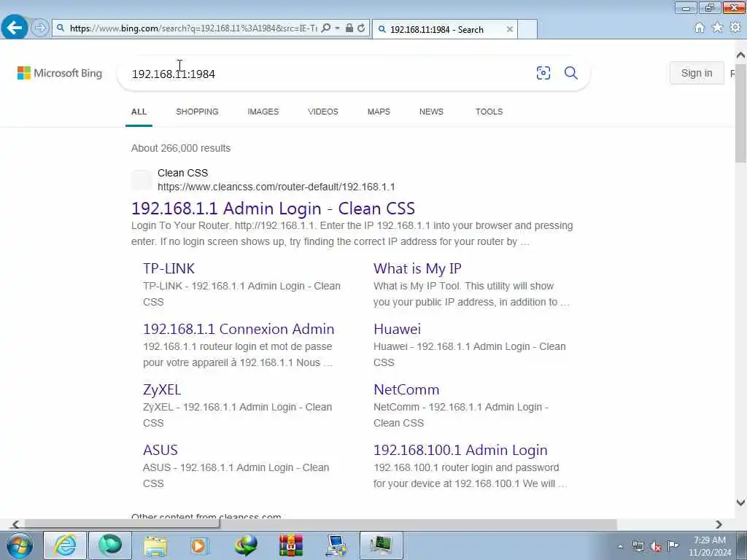
Task: Open Windows Explorer folder in taskbar
Action: tap(155, 545)
